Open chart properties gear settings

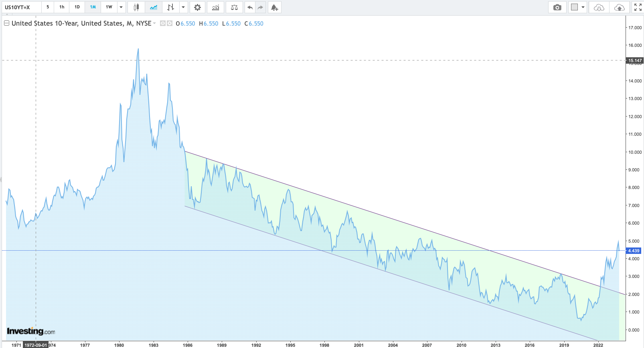[x=197, y=7]
